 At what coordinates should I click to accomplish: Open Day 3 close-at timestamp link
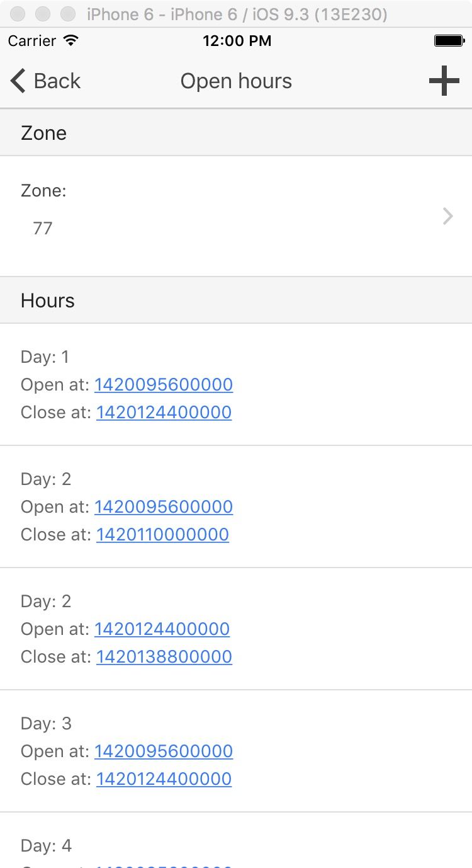tap(164, 779)
